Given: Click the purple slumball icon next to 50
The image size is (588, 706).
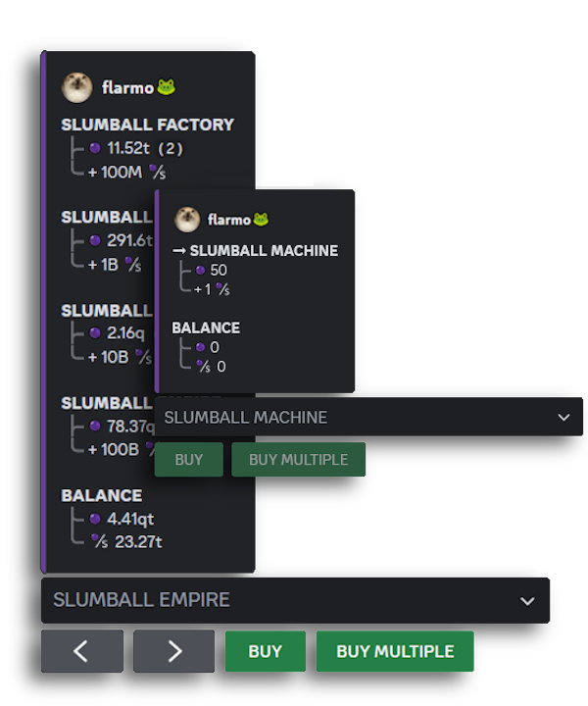Looking at the screenshot, I should (x=200, y=270).
